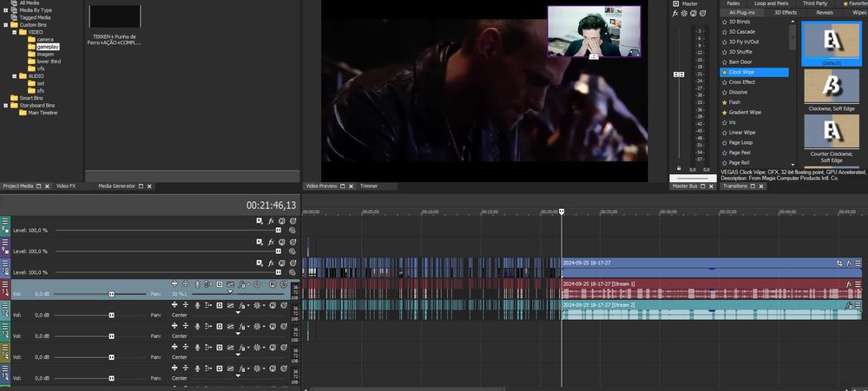
Task: Click the Master output icon beside the Master label
Action: pos(675,3)
